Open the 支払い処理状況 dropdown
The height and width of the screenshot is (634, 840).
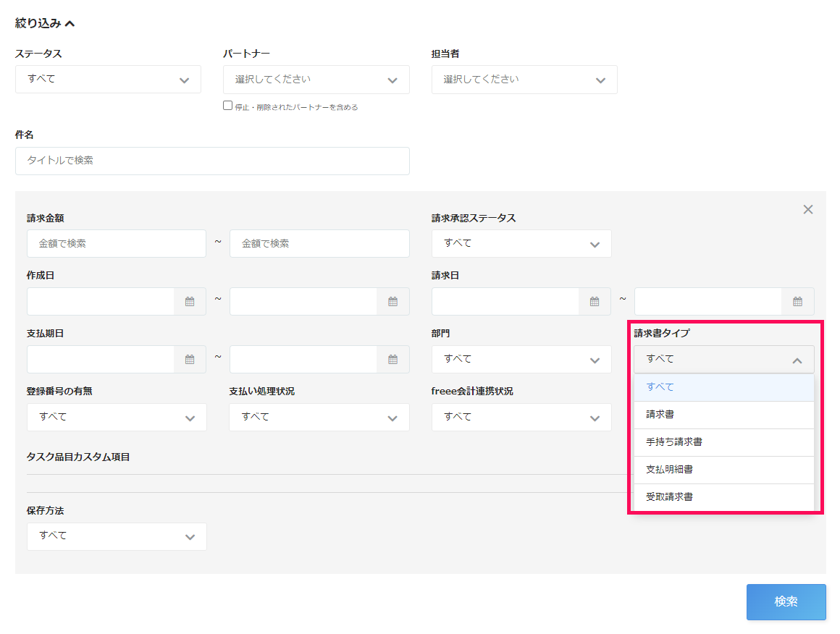tap(319, 417)
